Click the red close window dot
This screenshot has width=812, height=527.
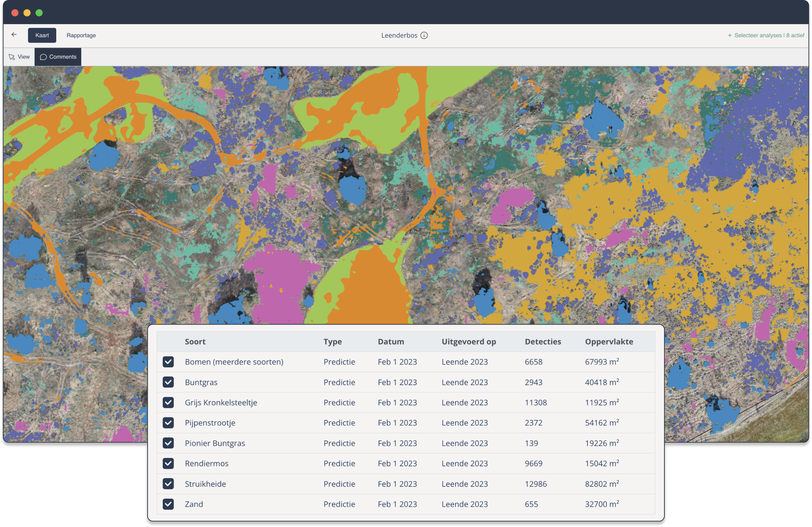coord(15,13)
